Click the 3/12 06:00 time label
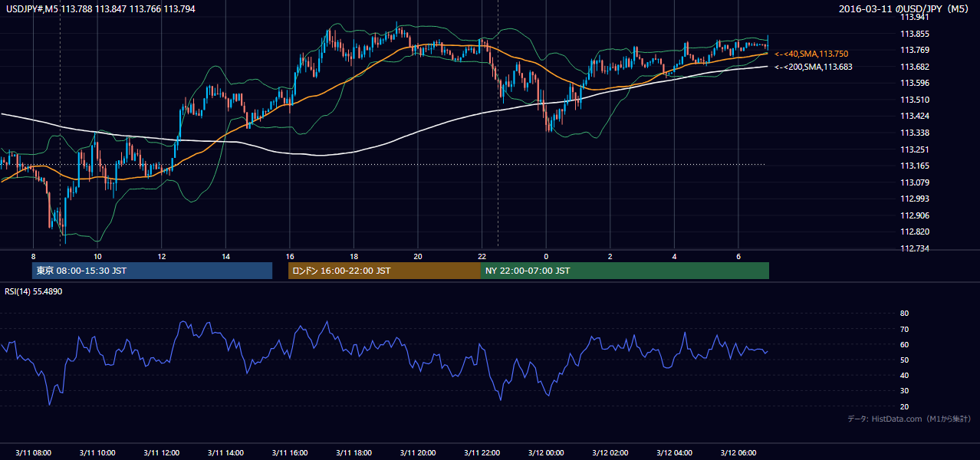This screenshot has height=460, width=980. (738, 453)
